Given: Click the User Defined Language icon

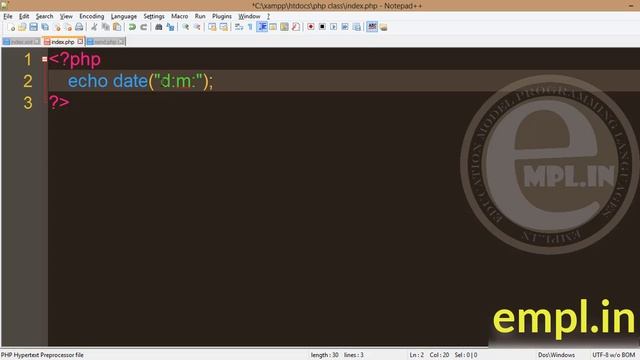Looking at the screenshot, I should (273, 27).
